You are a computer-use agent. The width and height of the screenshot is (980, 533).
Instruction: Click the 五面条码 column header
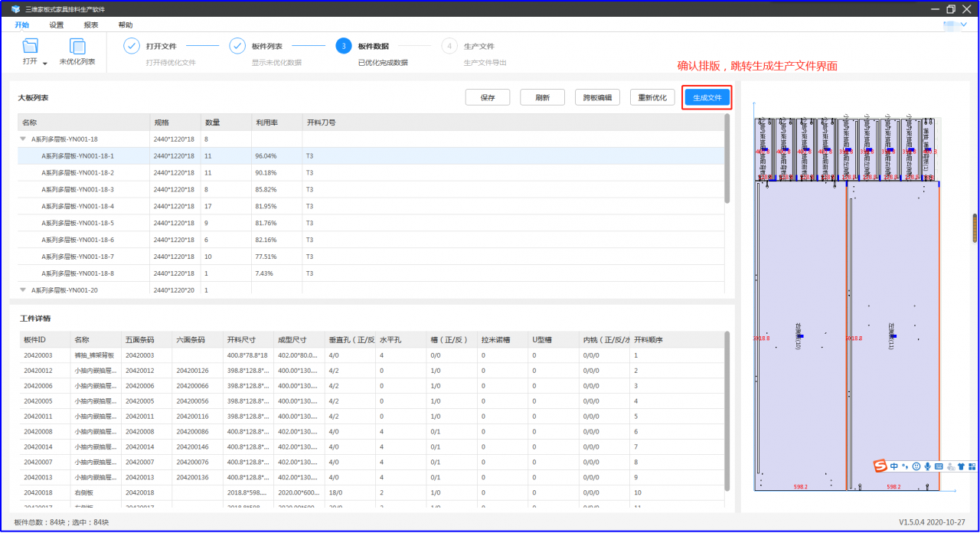(x=146, y=340)
